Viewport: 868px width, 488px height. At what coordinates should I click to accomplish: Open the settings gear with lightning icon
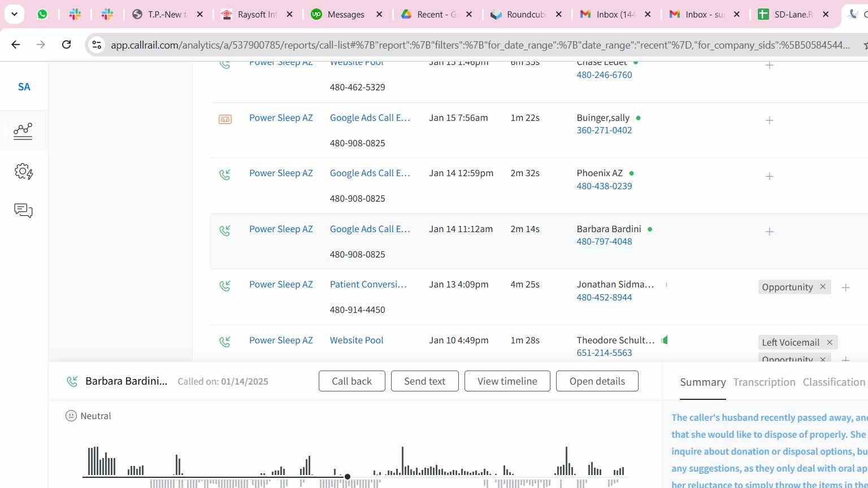click(23, 171)
